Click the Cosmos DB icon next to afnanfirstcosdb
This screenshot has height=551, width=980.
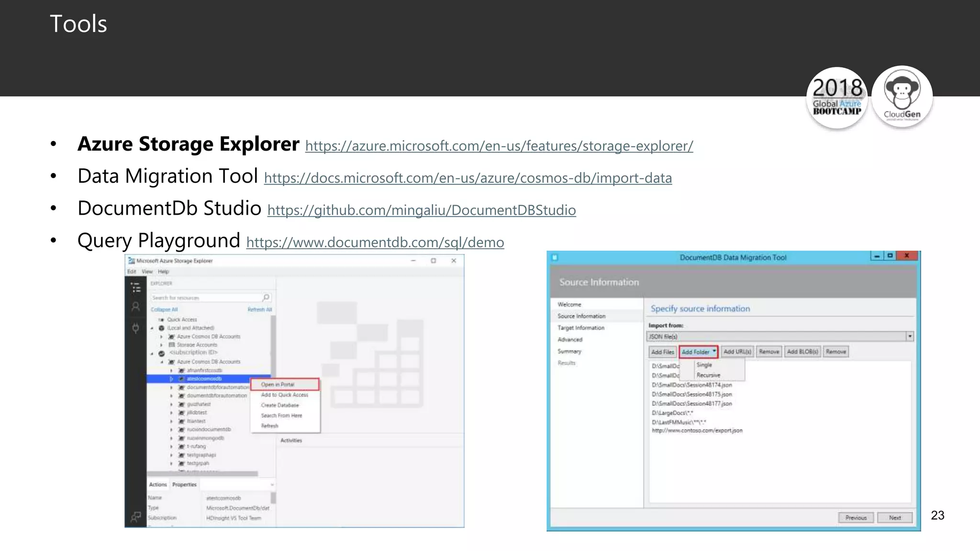pyautogui.click(x=181, y=370)
